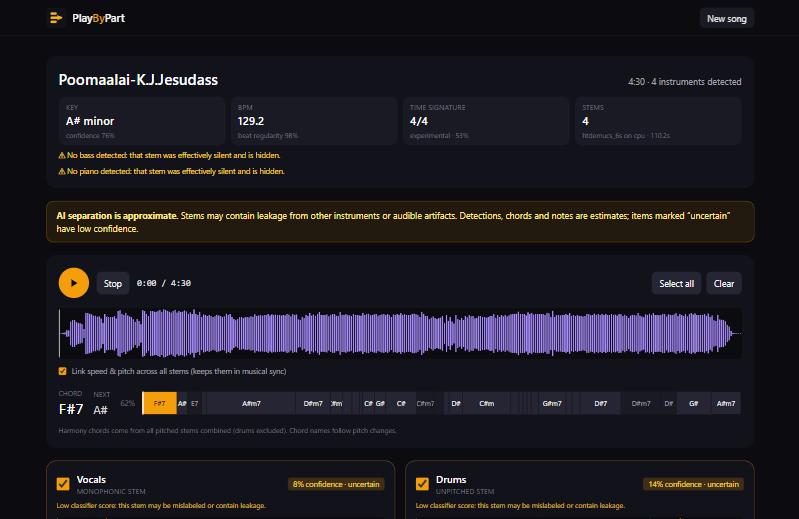Click the Drums stem title
This screenshot has width=799, height=519.
[451, 480]
